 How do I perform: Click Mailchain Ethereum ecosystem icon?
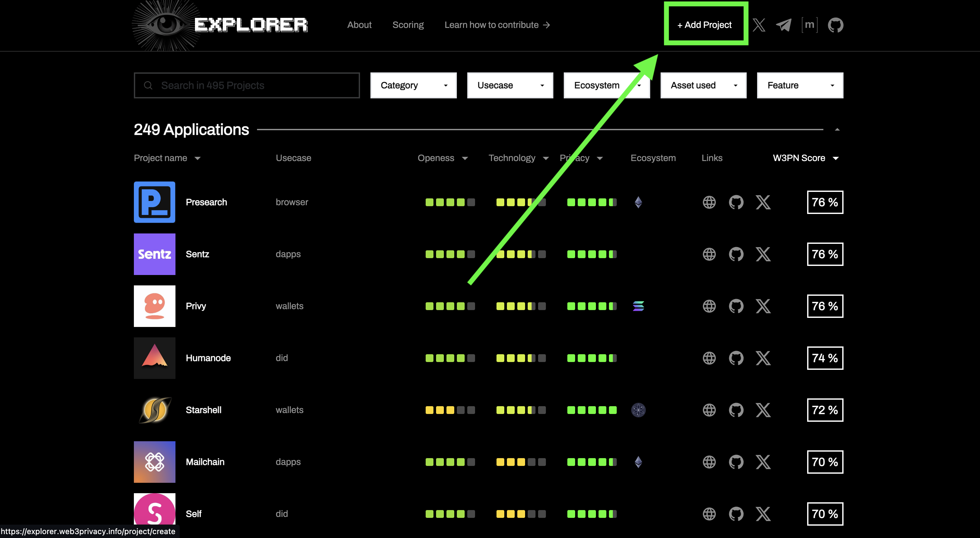[638, 462]
